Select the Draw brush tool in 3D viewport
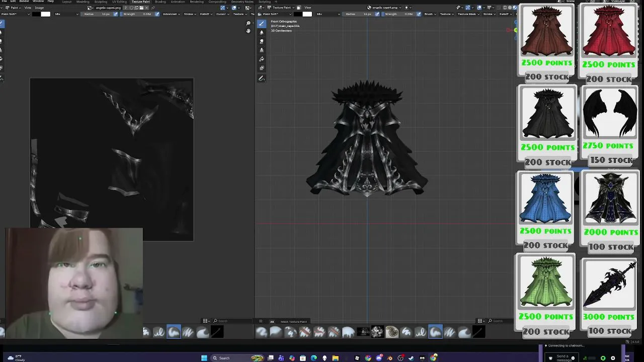This screenshot has height=362, width=644. (x=262, y=23)
